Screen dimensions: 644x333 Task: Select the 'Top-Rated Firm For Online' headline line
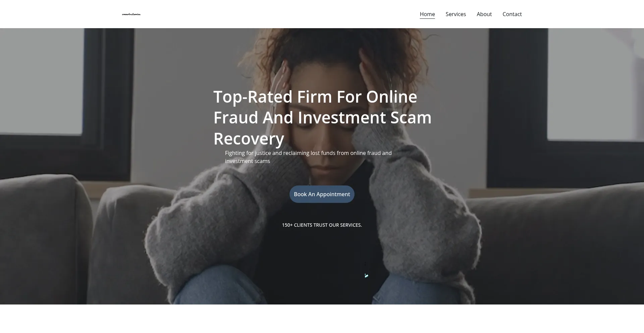point(315,97)
